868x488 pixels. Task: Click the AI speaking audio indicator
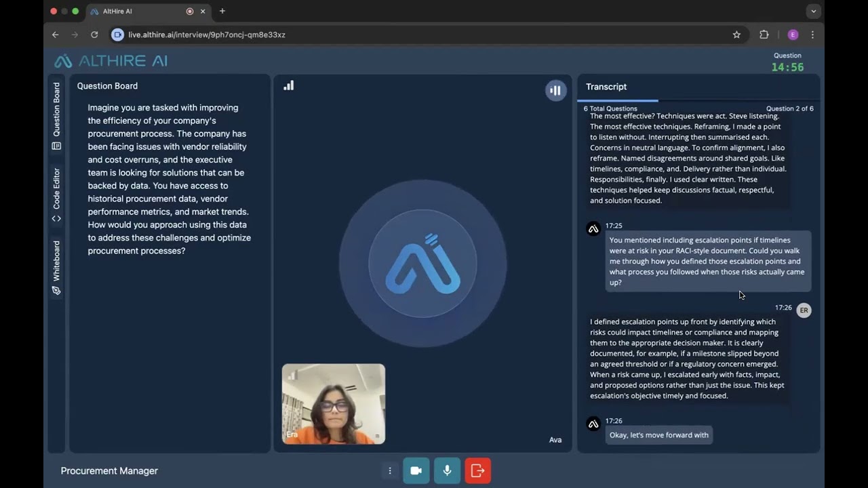(555, 90)
